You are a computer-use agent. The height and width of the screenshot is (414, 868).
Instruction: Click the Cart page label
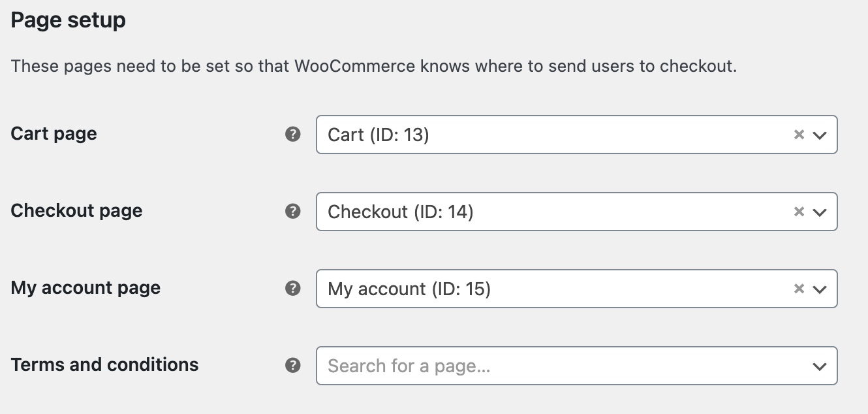pyautogui.click(x=54, y=134)
